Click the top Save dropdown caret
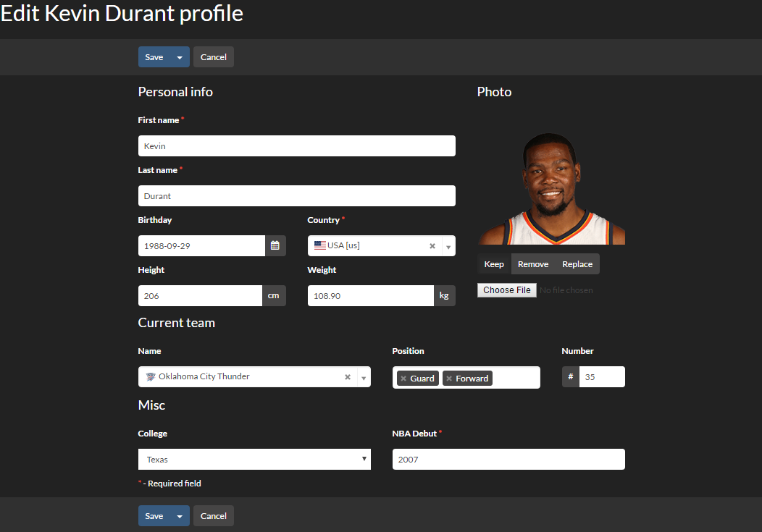 pyautogui.click(x=180, y=57)
